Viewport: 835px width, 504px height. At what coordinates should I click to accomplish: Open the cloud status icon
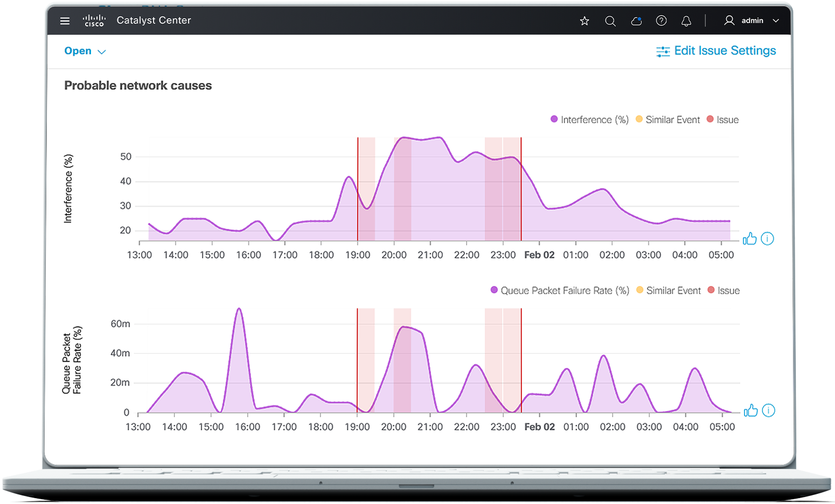[636, 20]
